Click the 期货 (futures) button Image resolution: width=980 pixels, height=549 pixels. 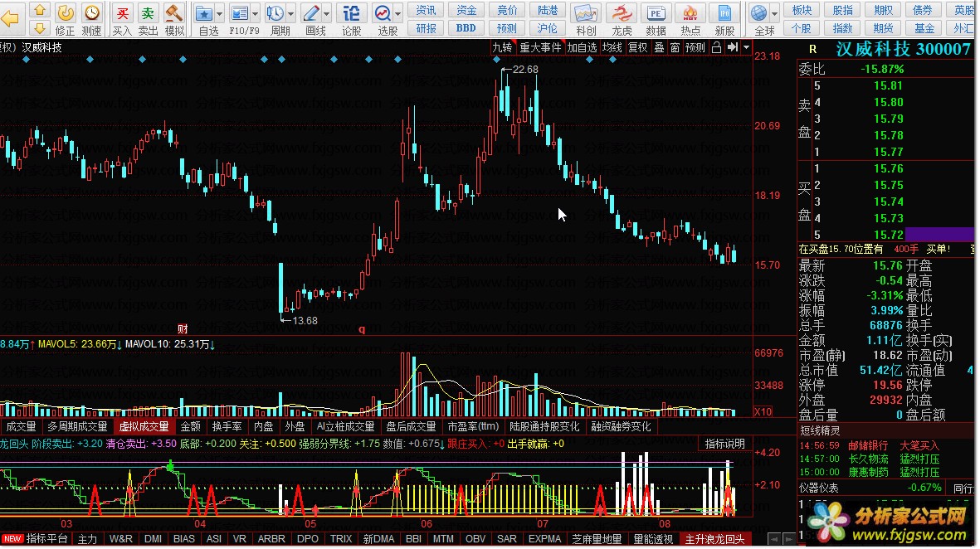tap(883, 28)
